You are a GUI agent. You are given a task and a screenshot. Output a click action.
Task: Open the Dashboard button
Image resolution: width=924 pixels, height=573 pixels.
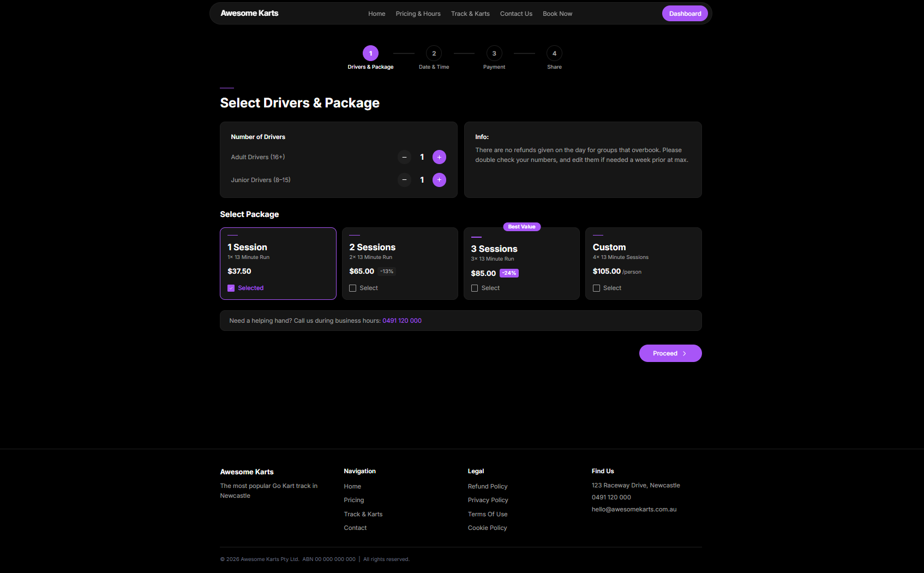pyautogui.click(x=685, y=14)
